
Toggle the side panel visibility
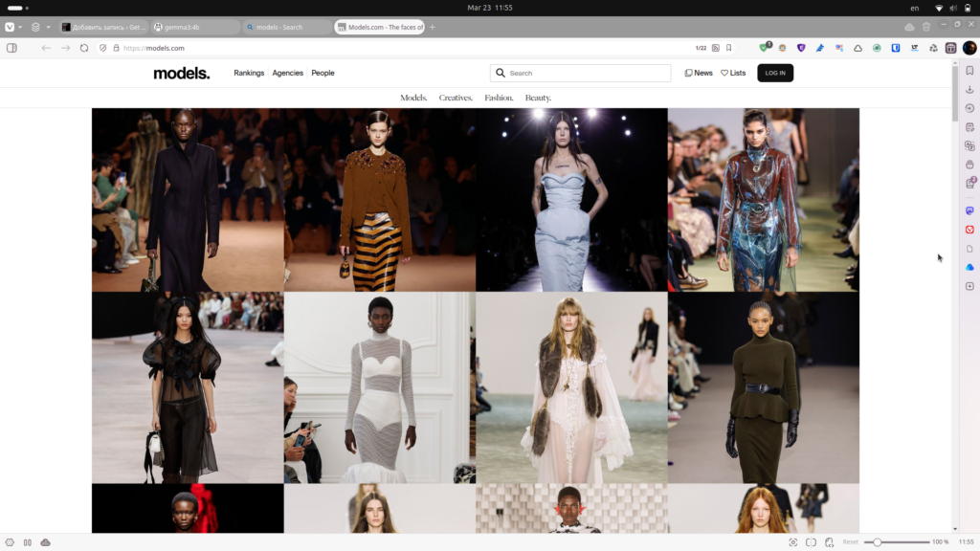tap(11, 48)
